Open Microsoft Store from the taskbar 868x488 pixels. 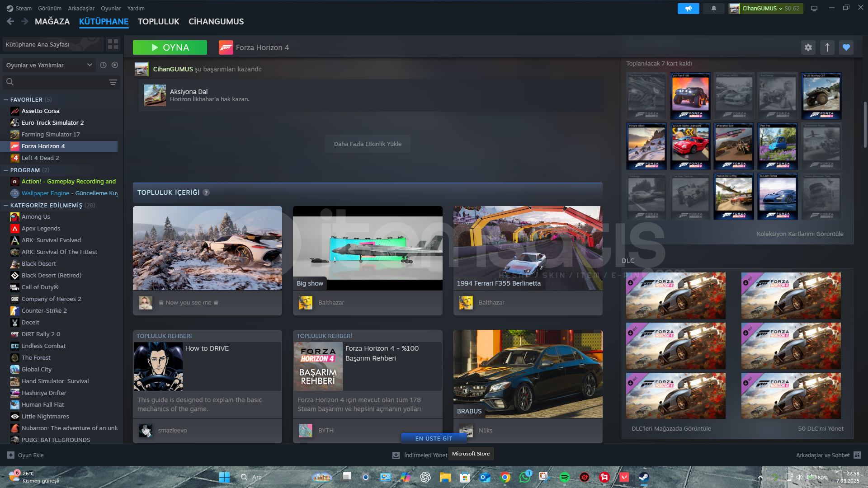coord(465,477)
